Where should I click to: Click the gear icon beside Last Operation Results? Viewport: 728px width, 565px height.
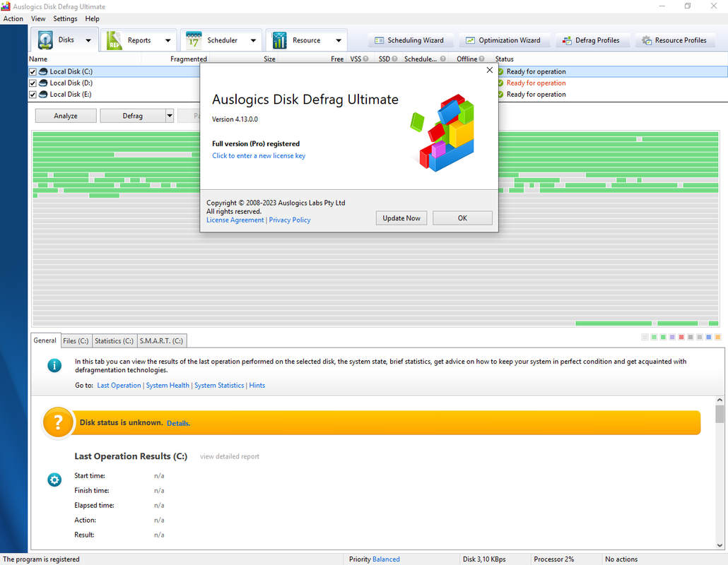54,480
